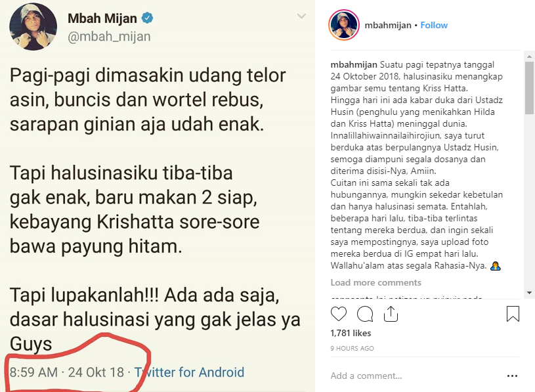The height and width of the screenshot is (392, 535).
Task: Open the Mbah Mijan Twitter avatar
Action: coord(33,27)
